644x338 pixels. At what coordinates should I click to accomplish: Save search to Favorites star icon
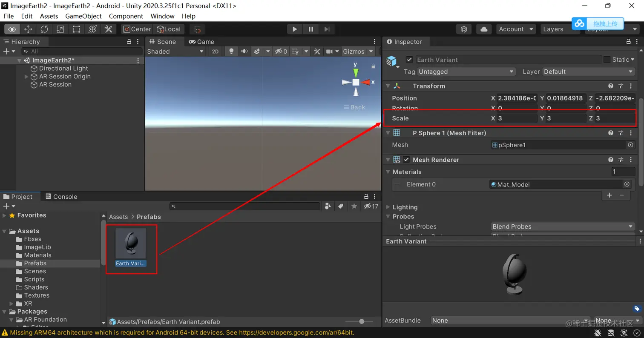pos(354,206)
